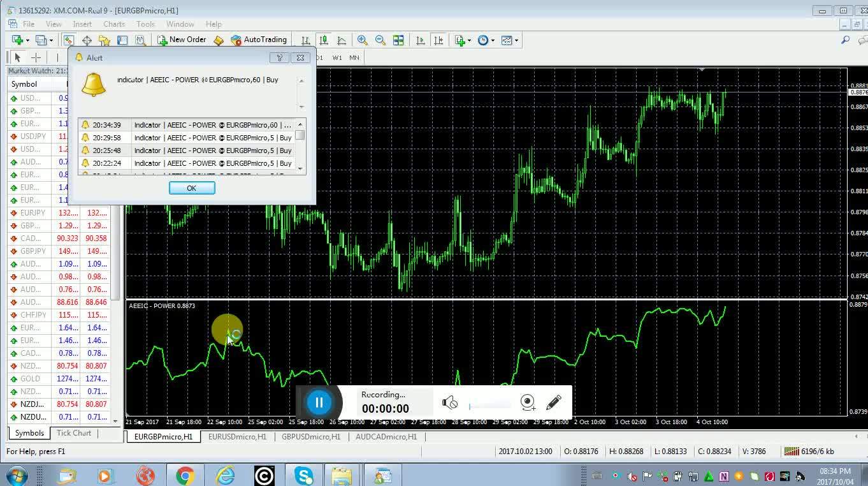Switch to GBPUSDmicro,H1 chart tab
The width and height of the screenshot is (868, 486).
(x=311, y=437)
